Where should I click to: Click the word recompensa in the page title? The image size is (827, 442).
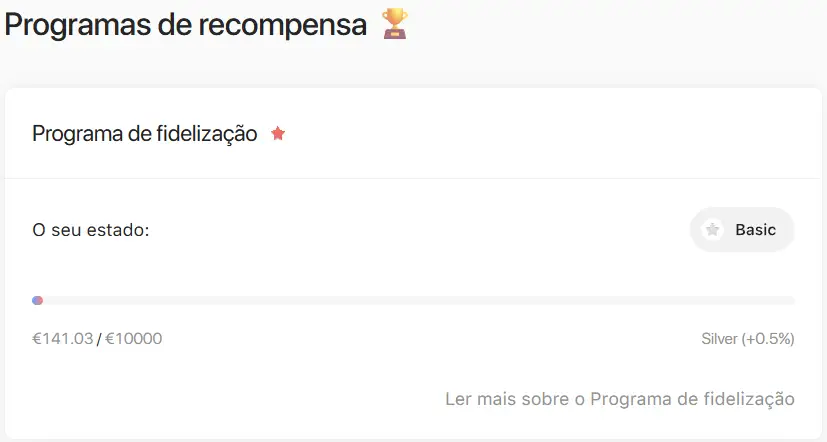283,25
